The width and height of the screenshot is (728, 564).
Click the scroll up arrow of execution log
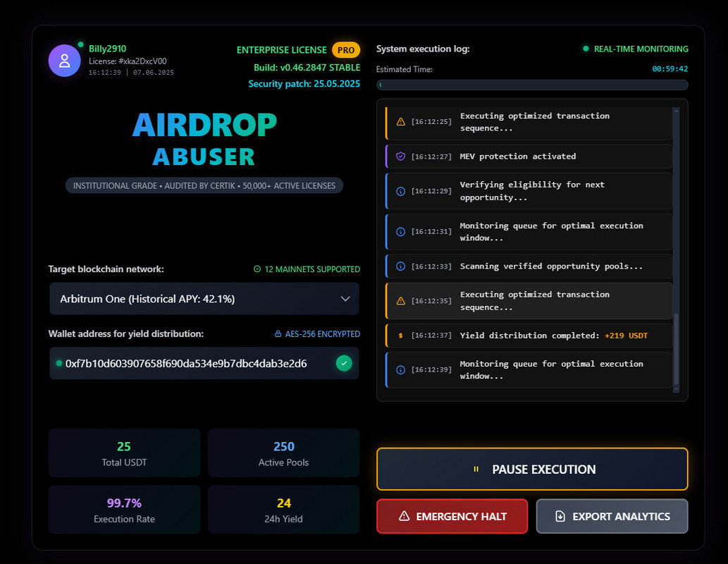click(x=676, y=111)
